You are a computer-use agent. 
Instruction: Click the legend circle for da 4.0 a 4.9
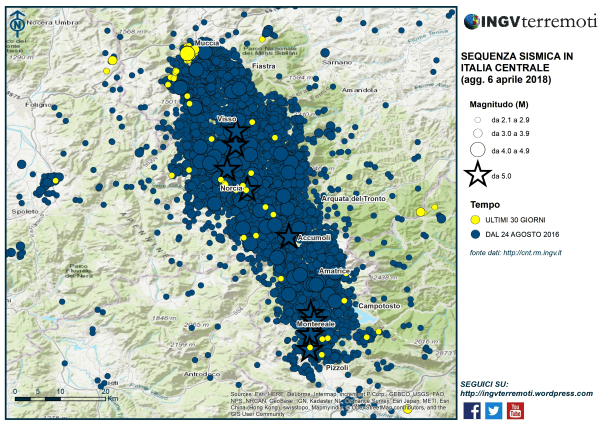(x=478, y=150)
